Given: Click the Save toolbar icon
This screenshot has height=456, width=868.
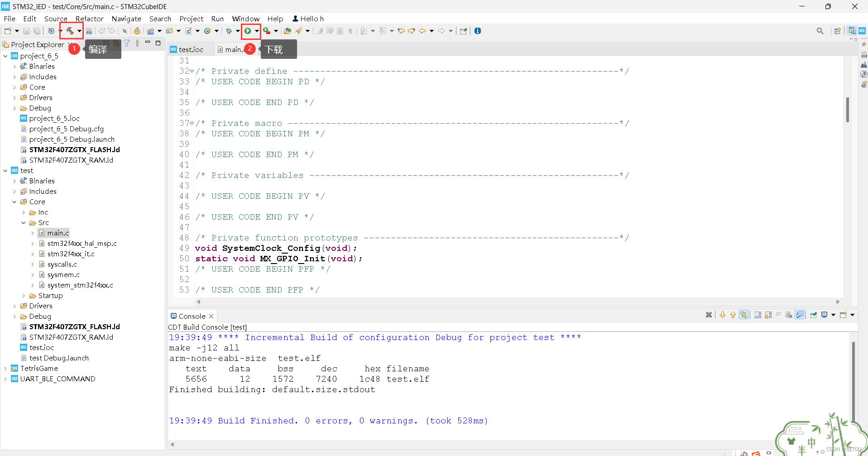Looking at the screenshot, I should [x=26, y=31].
